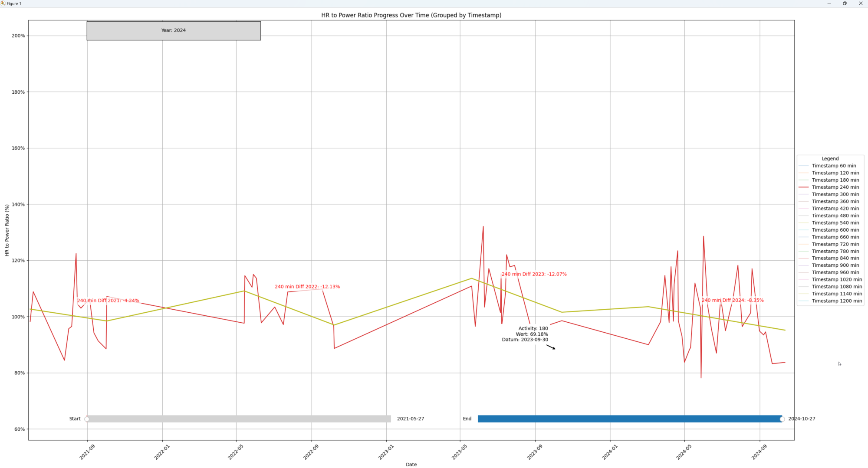Image resolution: width=868 pixels, height=468 pixels.
Task: Toggle Timestamp 720 min legend entry
Action: tap(829, 244)
